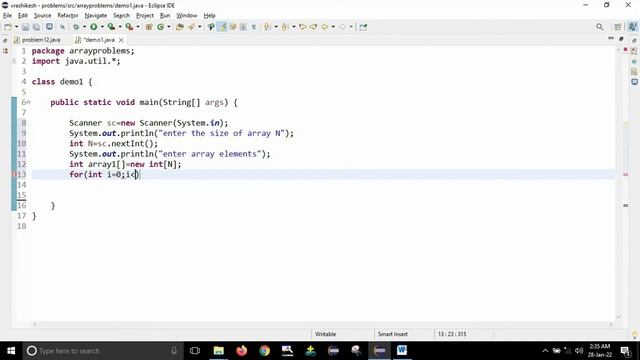Image resolution: width=640 pixels, height=360 pixels.
Task: Click the volume speaker tray icon
Action: coord(578,351)
